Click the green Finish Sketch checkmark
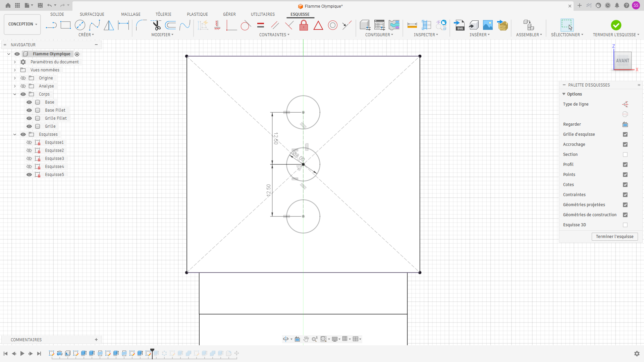The width and height of the screenshot is (644, 362). (616, 25)
